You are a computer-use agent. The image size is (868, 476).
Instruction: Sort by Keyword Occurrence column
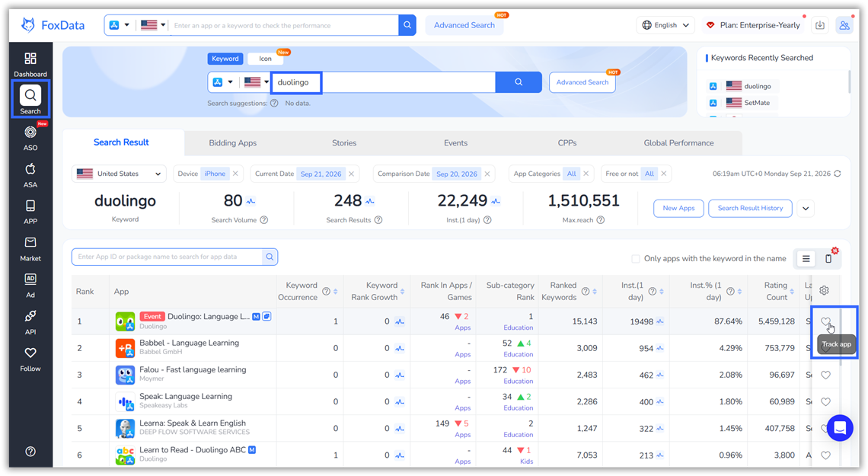336,291
